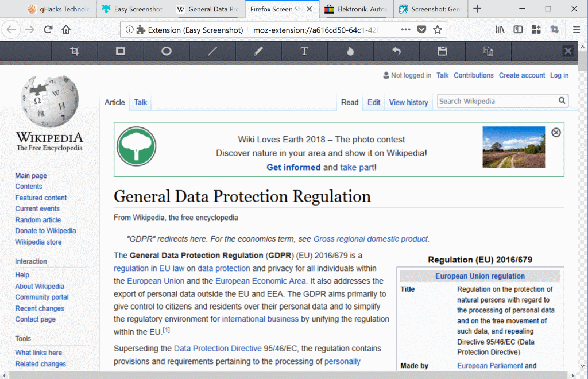Screen dimensions: 588x379
Task: Select the rectangle drawing tool
Action: (121, 51)
